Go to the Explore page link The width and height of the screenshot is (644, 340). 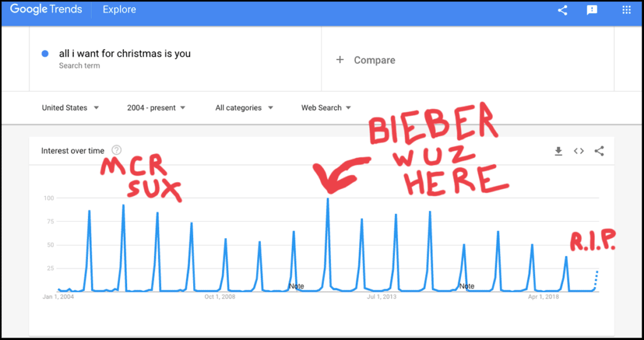[x=119, y=9]
